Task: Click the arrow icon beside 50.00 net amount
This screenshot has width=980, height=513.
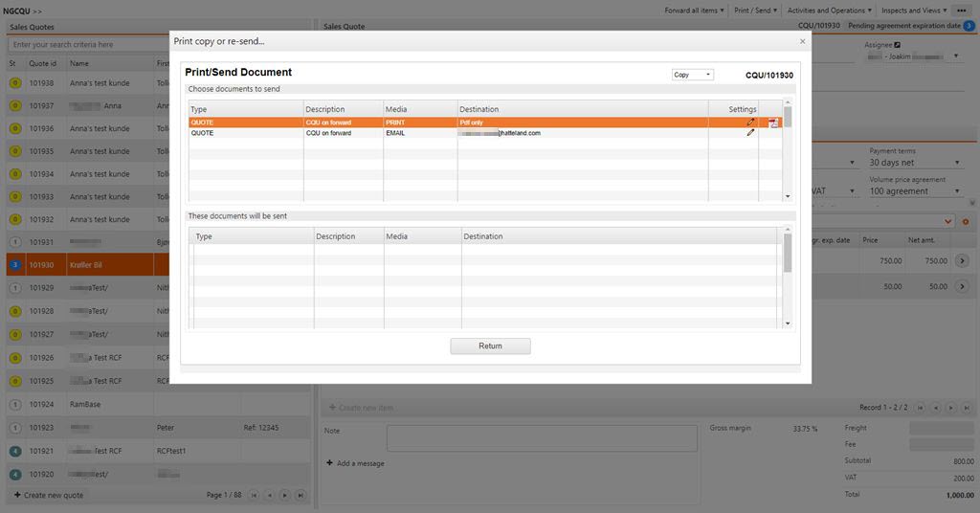Action: [x=963, y=286]
